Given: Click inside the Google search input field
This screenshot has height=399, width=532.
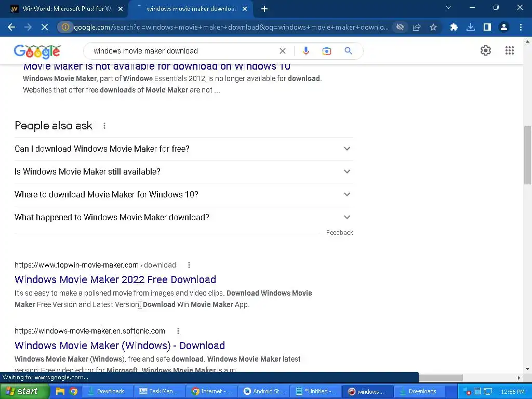Looking at the screenshot, I should click(x=183, y=51).
